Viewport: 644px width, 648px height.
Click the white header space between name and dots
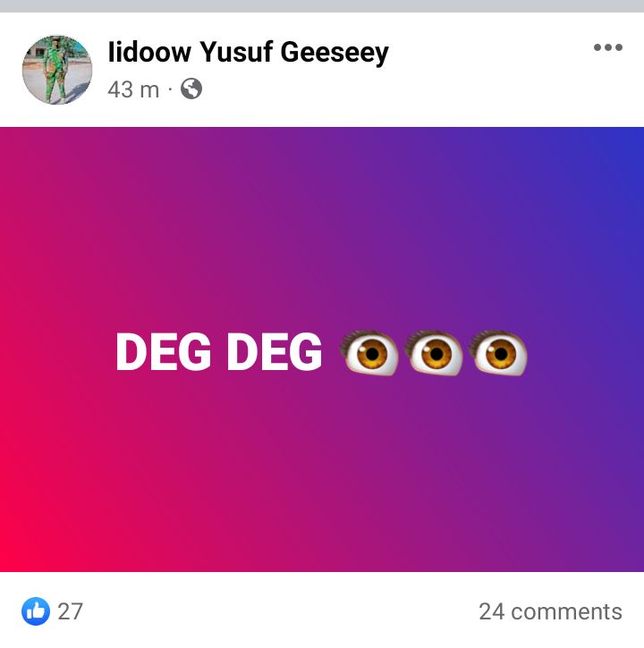pyautogui.click(x=490, y=52)
